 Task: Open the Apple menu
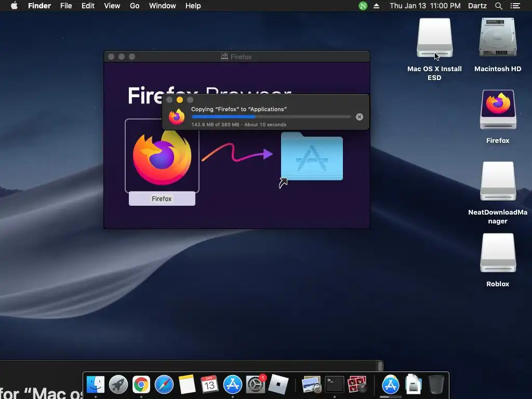[14, 6]
